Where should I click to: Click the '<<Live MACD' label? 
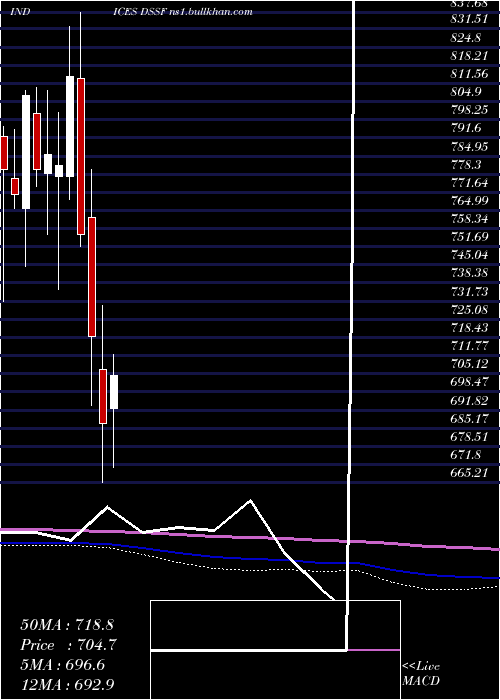point(421,673)
